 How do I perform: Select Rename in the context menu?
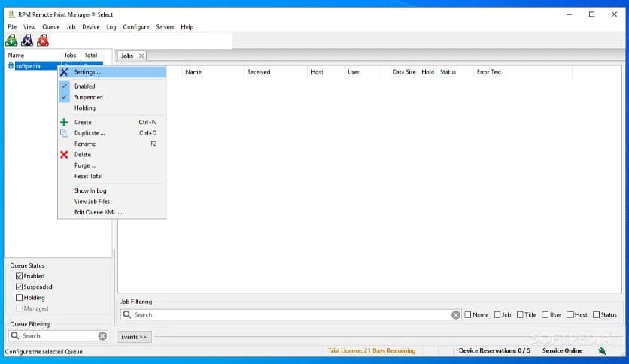tap(112, 144)
